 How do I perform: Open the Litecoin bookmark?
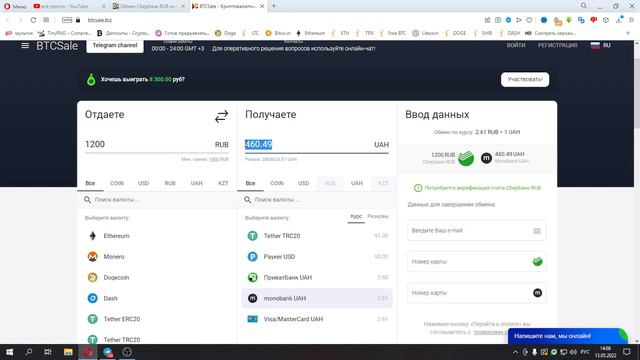pyautogui.click(x=425, y=33)
